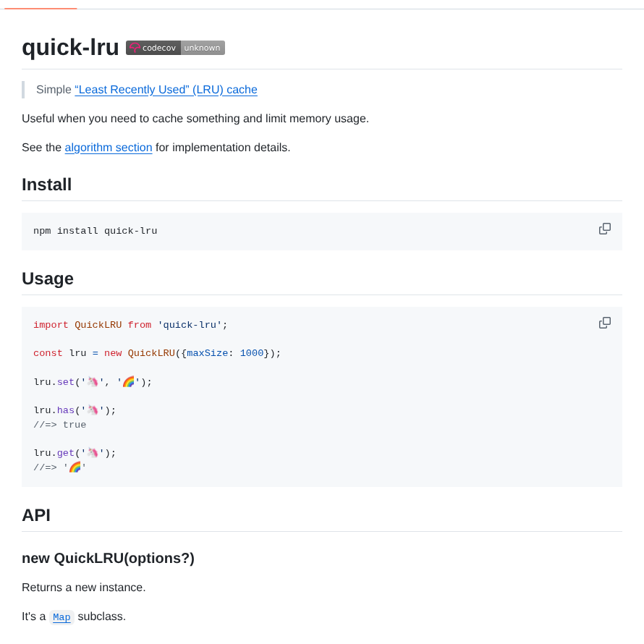Click the lru.set code line

[93, 382]
